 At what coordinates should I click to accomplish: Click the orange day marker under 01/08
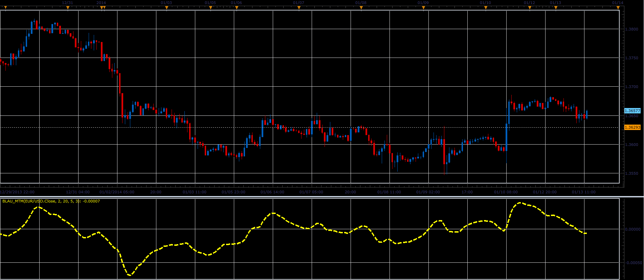click(361, 7)
